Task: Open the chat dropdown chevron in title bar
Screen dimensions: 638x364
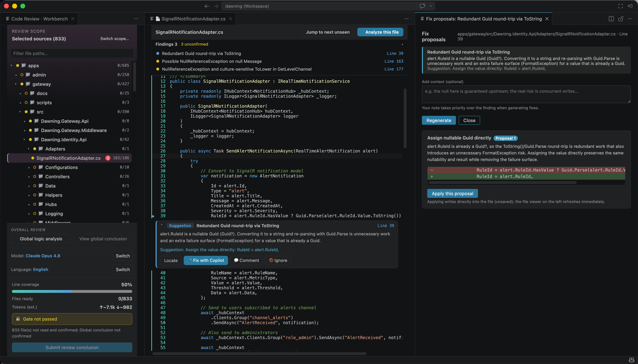Action: point(431,6)
